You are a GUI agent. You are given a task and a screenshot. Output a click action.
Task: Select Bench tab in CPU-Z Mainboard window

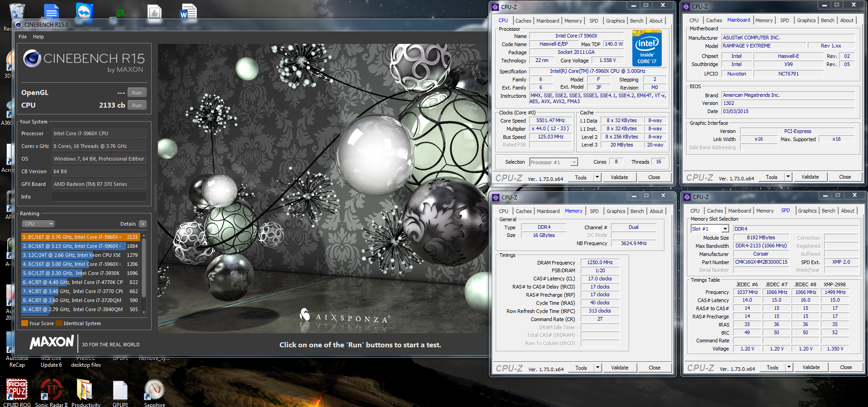tap(828, 20)
